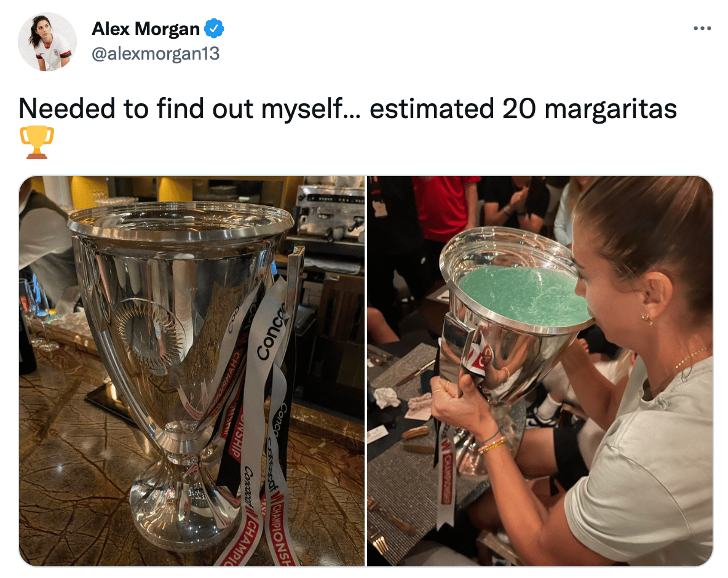Click the bracelets on the wrist holding trophy
This screenshot has height=578, width=728.
[492, 442]
